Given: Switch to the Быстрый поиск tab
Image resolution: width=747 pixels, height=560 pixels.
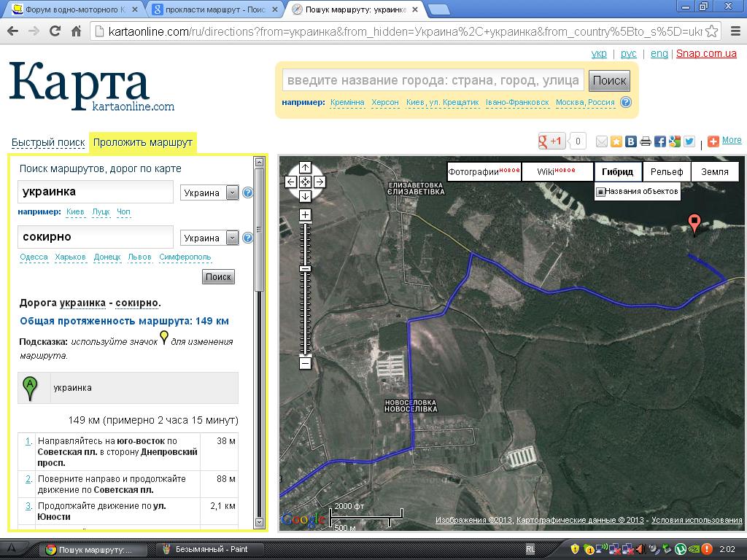Looking at the screenshot, I should point(48,142).
